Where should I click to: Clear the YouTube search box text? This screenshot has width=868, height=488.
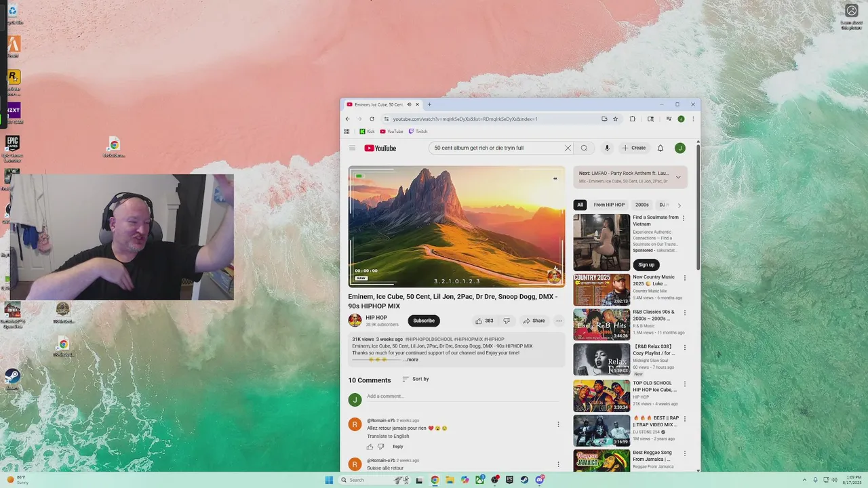coord(568,148)
